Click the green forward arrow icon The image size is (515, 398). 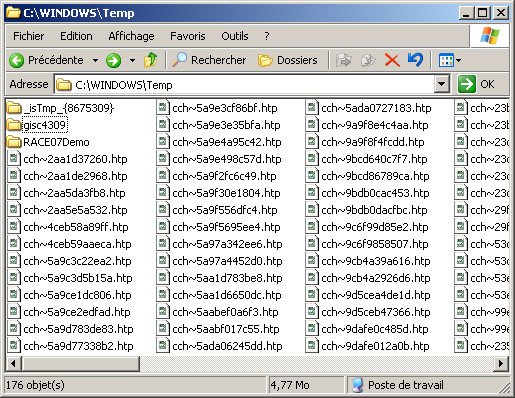(113, 61)
